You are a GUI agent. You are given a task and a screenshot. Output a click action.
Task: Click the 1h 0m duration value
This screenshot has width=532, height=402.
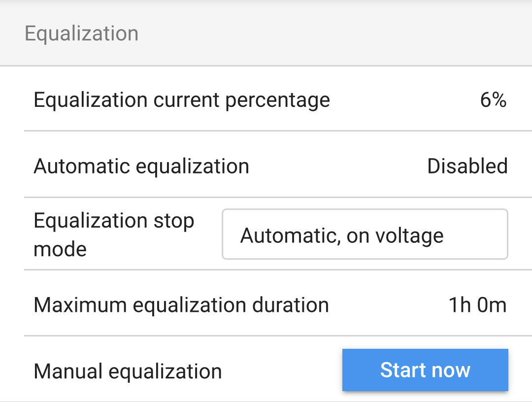tap(477, 305)
